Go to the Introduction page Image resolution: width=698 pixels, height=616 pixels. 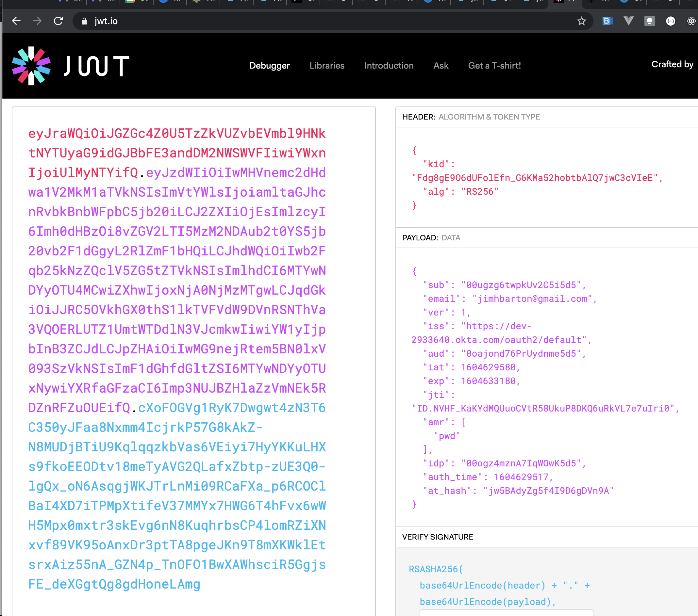389,66
